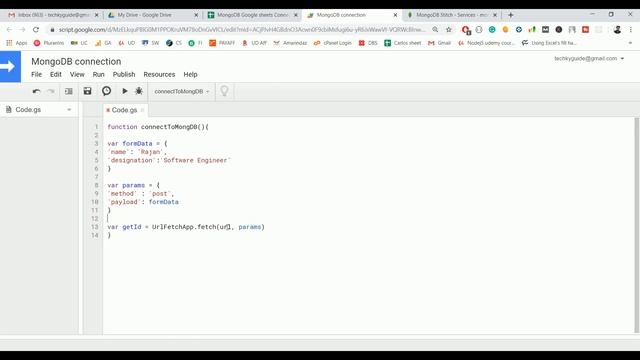640x360 pixels.
Task: Click the Apps grid bookmark
Action: click(17, 43)
